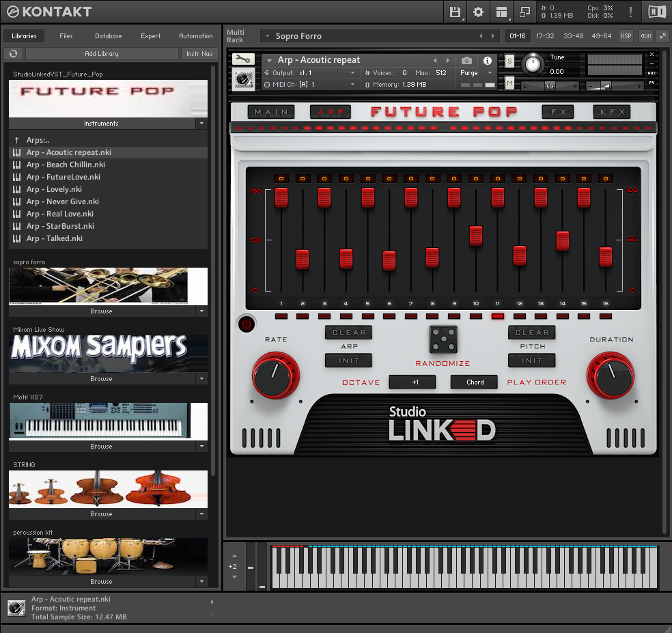The image size is (672, 633).
Task: Shift keyboard octave up arrow
Action: (234, 557)
